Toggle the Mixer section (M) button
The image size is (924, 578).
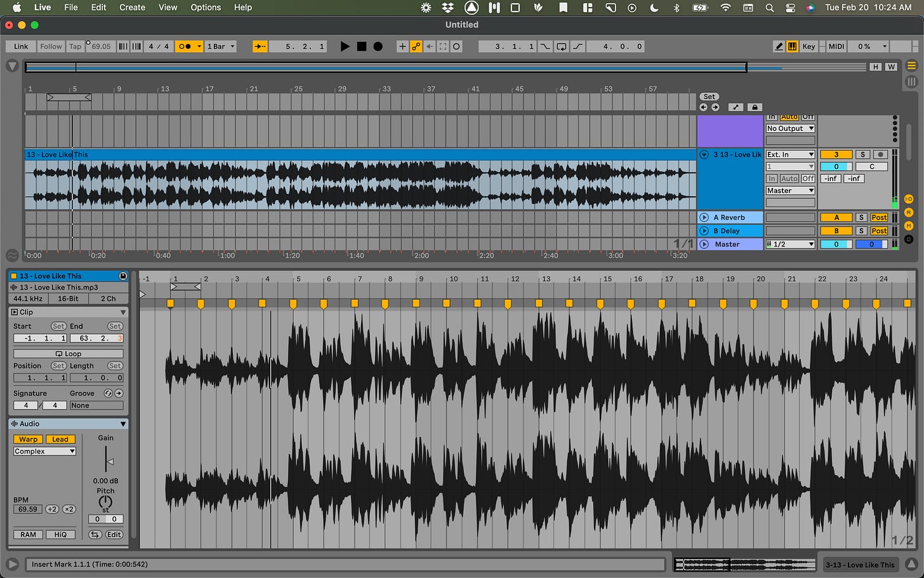(x=909, y=225)
